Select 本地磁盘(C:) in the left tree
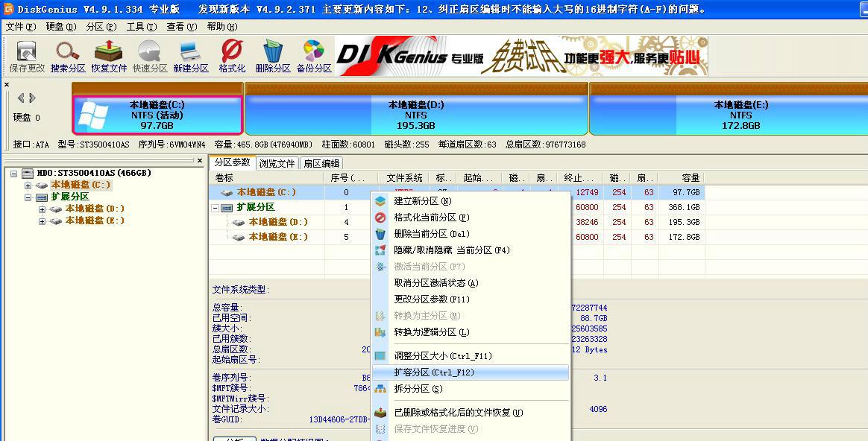The image size is (868, 441). pyautogui.click(x=81, y=185)
